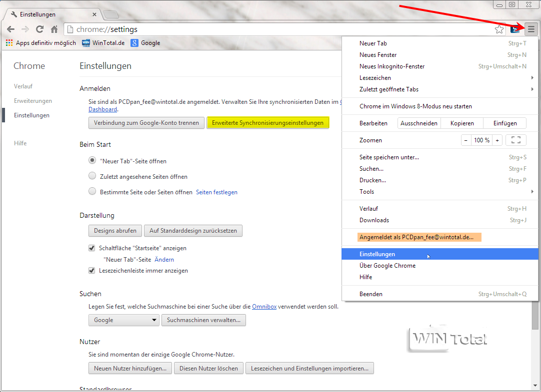
Task: Click the page vertical scrollbar thumb
Action: tap(535, 315)
